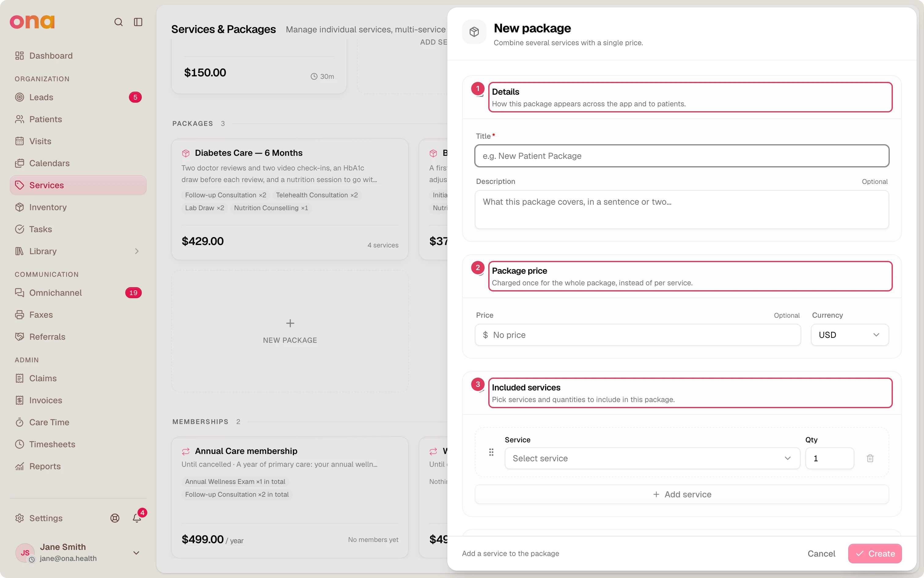Screen dimensions: 924x578
Task: Click the Price input field
Action: [638, 335]
